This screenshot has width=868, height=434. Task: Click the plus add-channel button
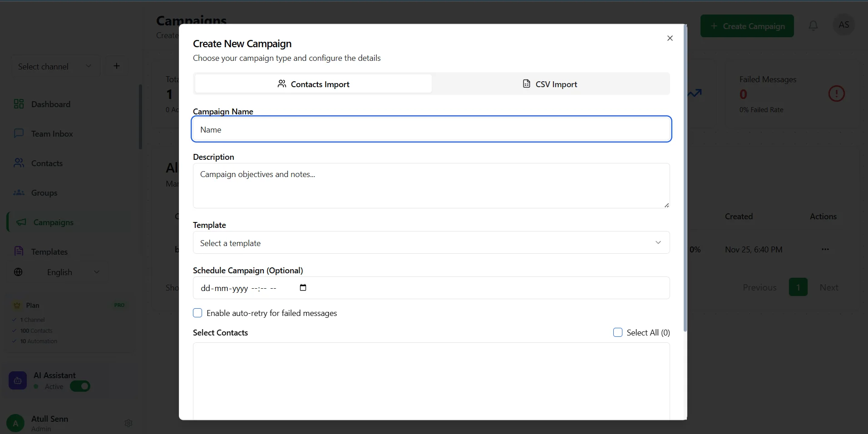(117, 66)
